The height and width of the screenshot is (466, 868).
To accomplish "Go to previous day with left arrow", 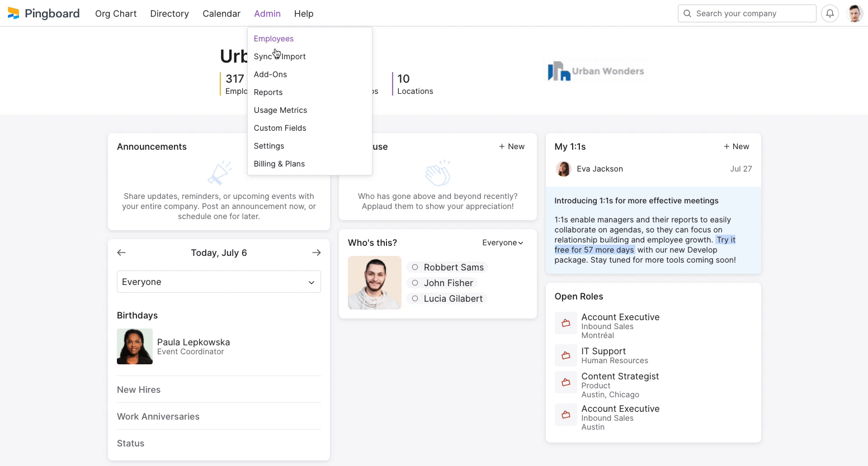I will click(x=121, y=253).
